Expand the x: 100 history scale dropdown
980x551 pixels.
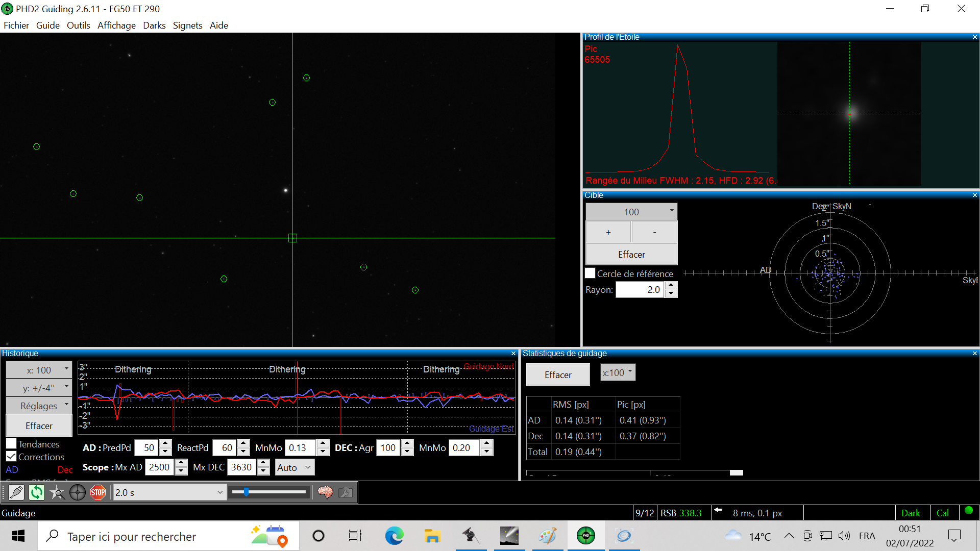(x=39, y=370)
